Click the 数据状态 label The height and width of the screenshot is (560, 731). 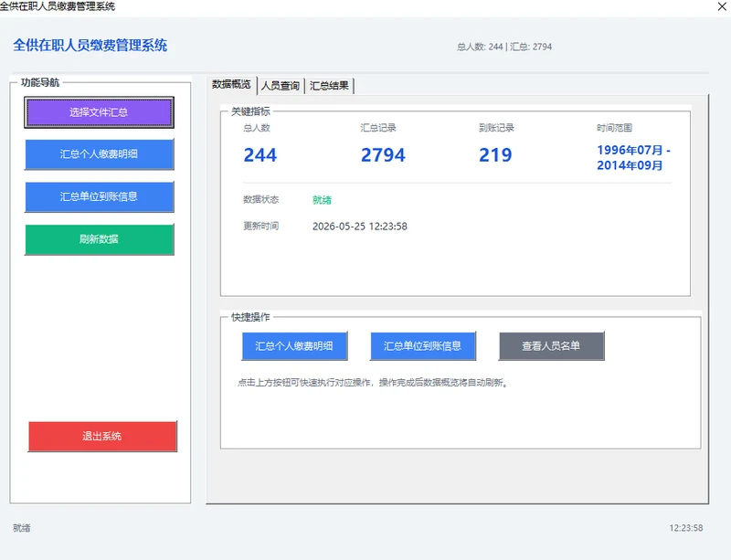[x=261, y=199]
